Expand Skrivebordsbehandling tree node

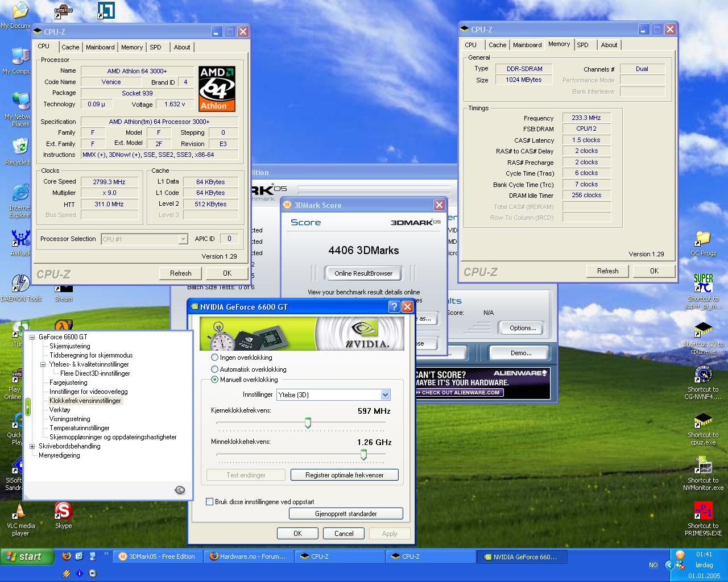point(32,446)
